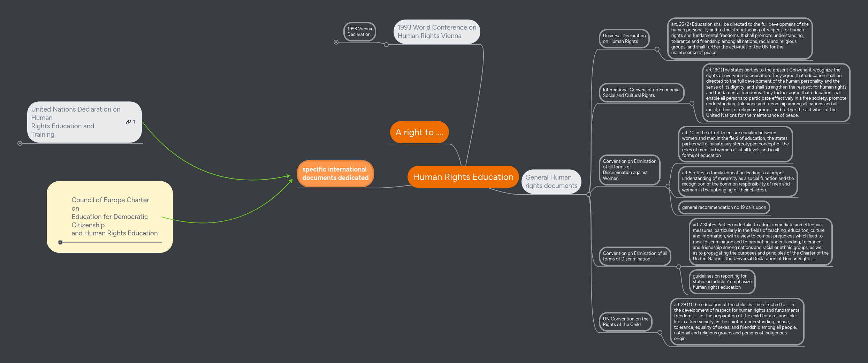Click 'general recommendation no 19 calls upon' node
This screenshot has height=363, width=868.
(724, 207)
